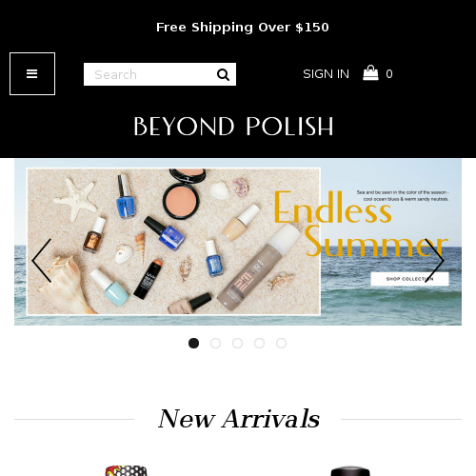The width and height of the screenshot is (476, 476).
Task: Open the patterned-cap new arrival product
Action: 127,470
